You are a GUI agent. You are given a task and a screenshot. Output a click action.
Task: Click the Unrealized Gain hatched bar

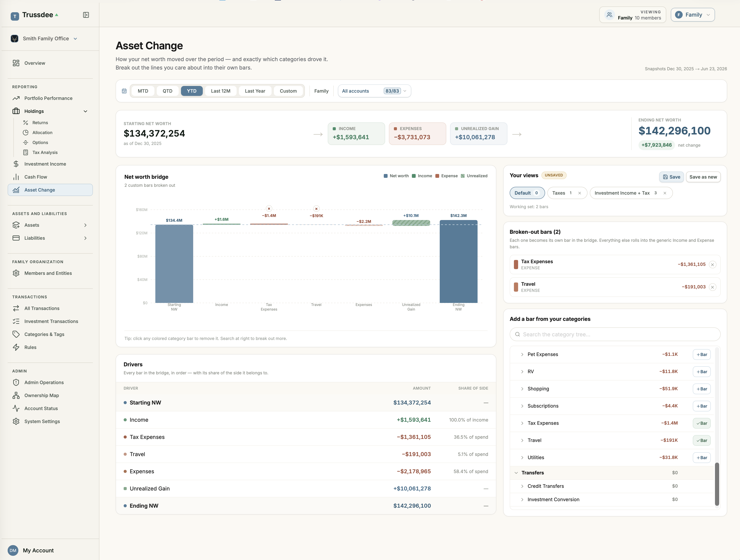click(411, 223)
